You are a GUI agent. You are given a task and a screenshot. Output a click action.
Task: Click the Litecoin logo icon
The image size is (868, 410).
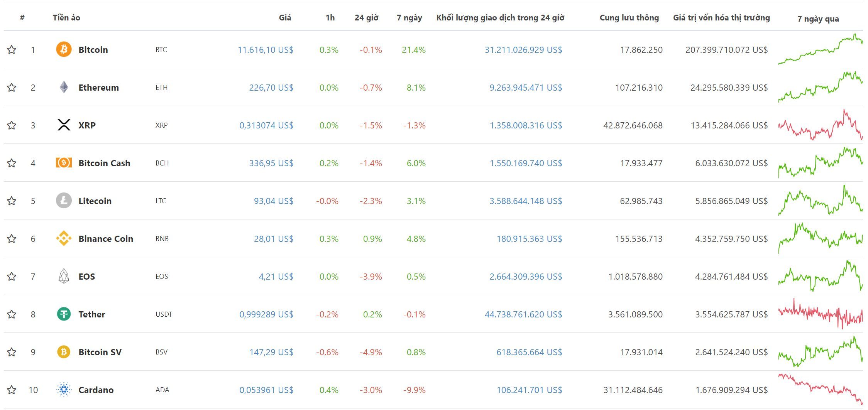coord(64,201)
